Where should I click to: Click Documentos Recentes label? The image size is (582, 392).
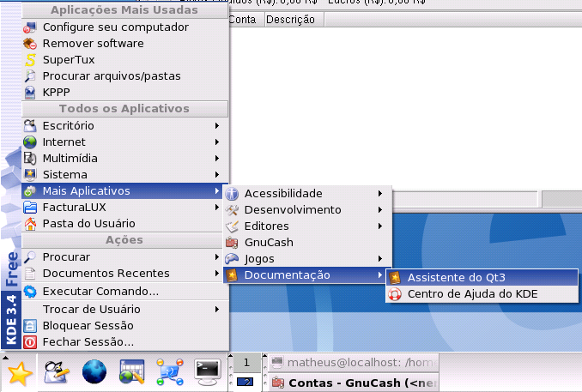pyautogui.click(x=106, y=274)
